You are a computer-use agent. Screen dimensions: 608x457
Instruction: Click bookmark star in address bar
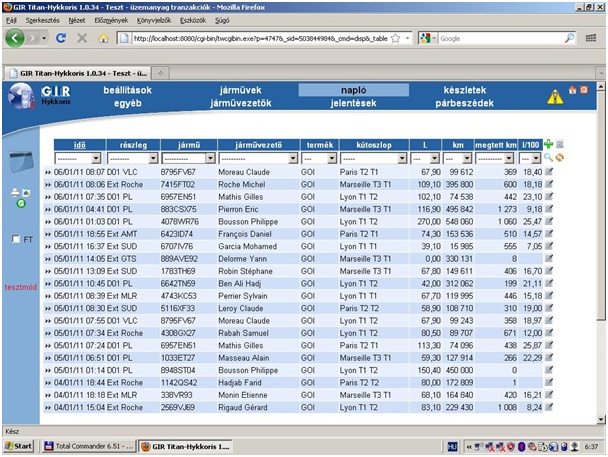tap(395, 38)
